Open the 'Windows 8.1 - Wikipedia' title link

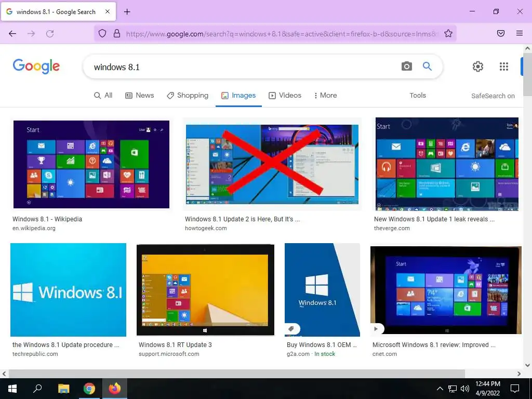pos(47,219)
